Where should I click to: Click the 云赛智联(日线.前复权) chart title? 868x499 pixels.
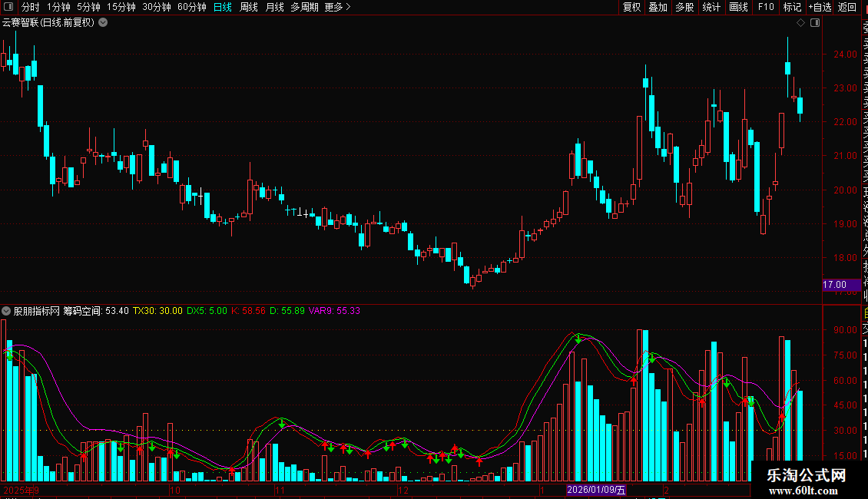tap(48, 23)
